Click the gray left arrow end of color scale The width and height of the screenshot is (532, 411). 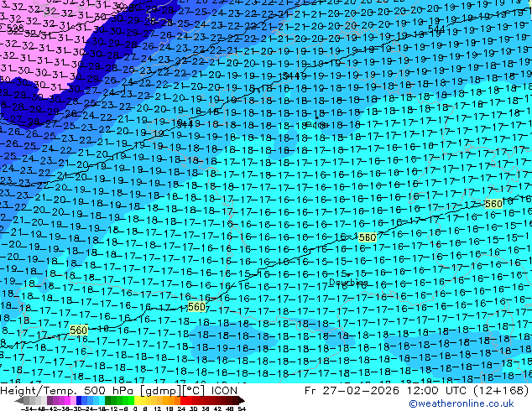point(19,401)
